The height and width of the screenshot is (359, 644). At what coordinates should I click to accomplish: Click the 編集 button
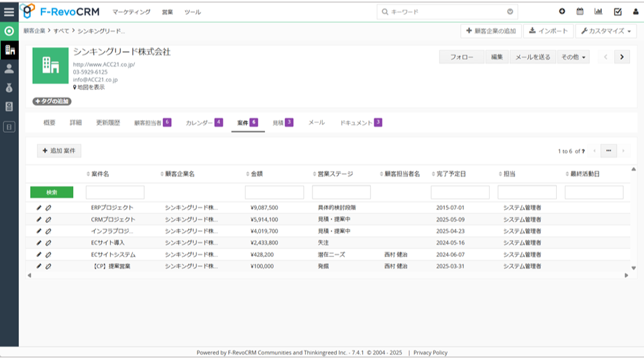point(497,57)
